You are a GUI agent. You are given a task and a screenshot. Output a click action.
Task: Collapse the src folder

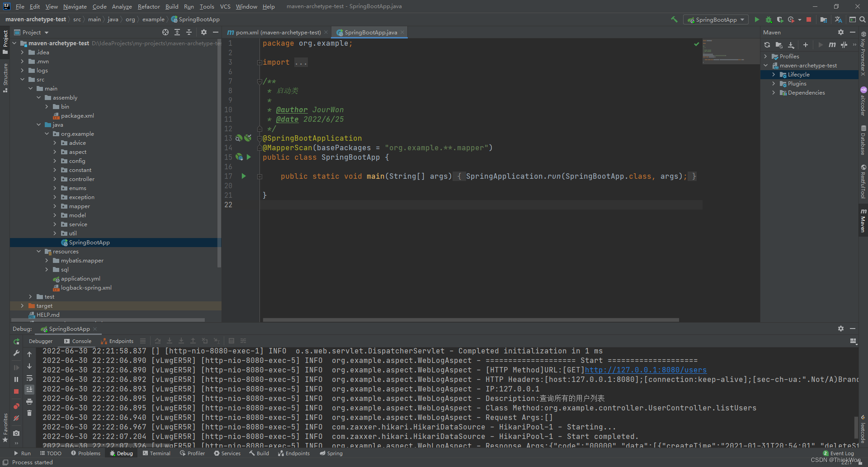tap(22, 80)
